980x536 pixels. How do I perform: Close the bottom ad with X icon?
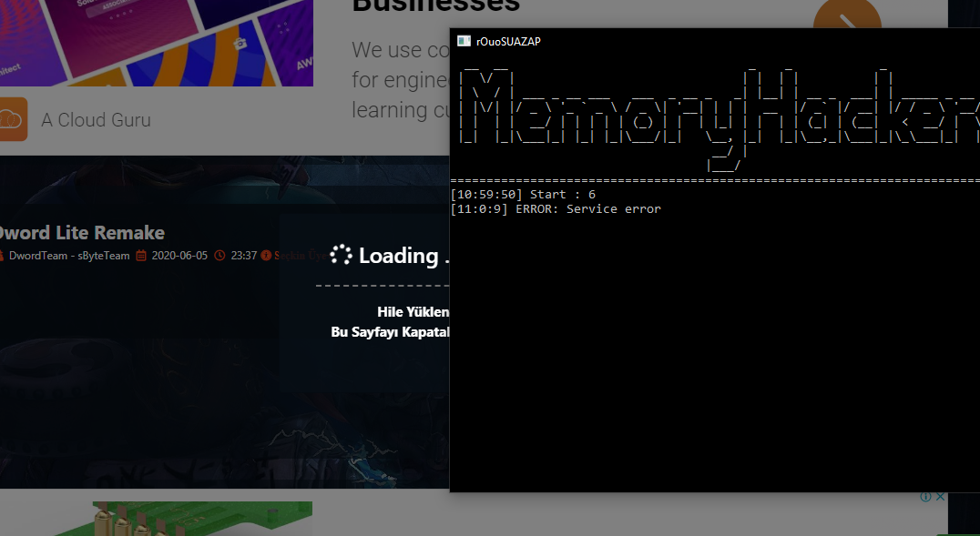(940, 497)
